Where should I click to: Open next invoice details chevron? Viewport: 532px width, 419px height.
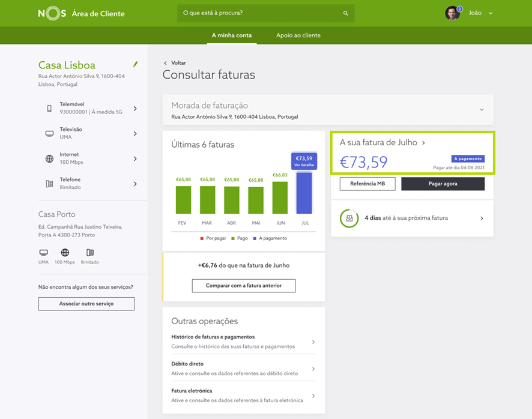pos(482,218)
